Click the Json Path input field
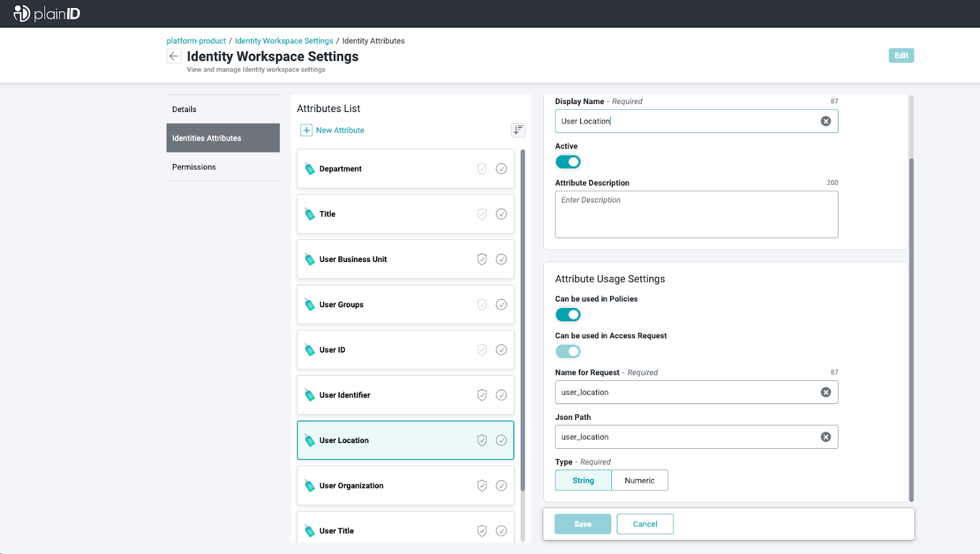 [x=696, y=437]
